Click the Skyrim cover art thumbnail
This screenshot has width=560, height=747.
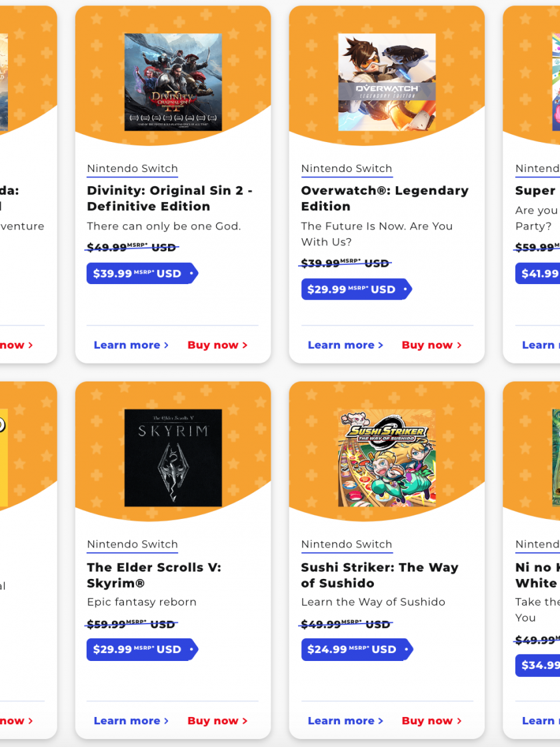pos(173,458)
